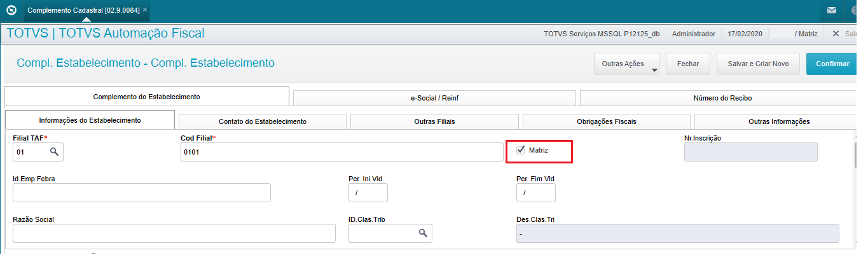Image resolution: width=868 pixels, height=255 pixels.
Task: Click the Razão Social input field
Action: click(174, 233)
